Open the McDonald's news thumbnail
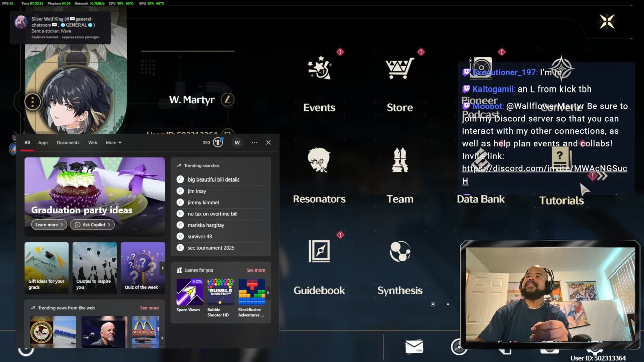The height and width of the screenshot is (362, 644). (146, 332)
